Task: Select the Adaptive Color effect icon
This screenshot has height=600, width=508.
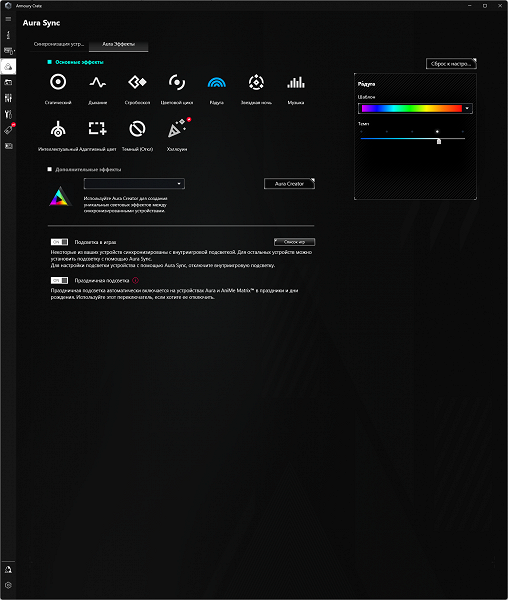Action: pyautogui.click(x=98, y=129)
